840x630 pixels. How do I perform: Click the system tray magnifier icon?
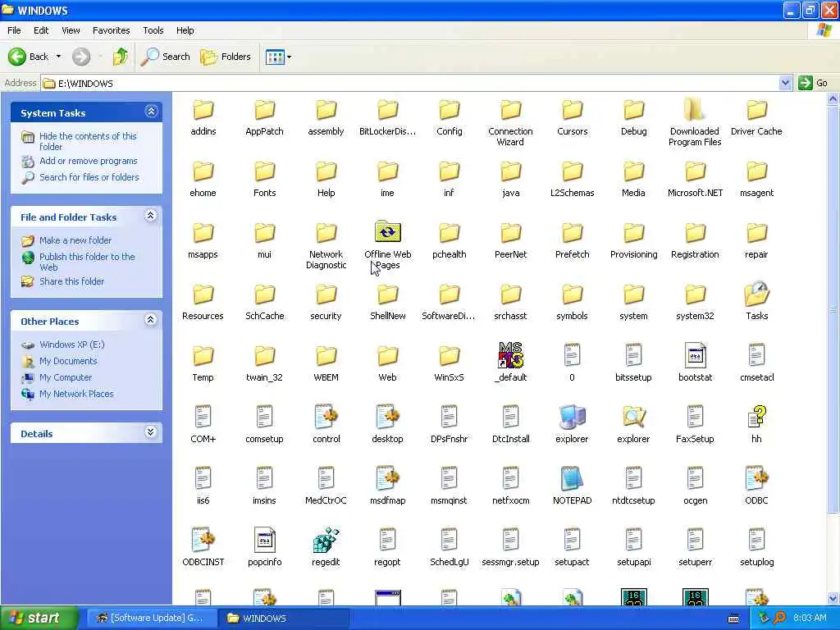click(779, 619)
